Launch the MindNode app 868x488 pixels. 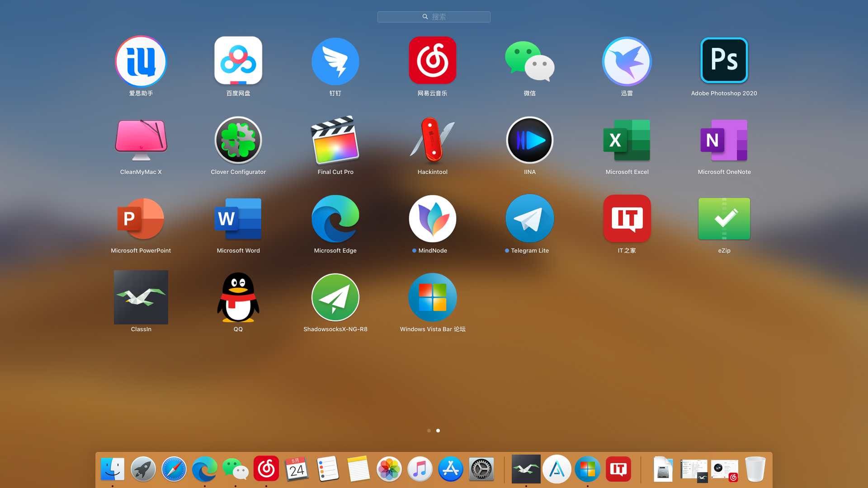pos(433,218)
